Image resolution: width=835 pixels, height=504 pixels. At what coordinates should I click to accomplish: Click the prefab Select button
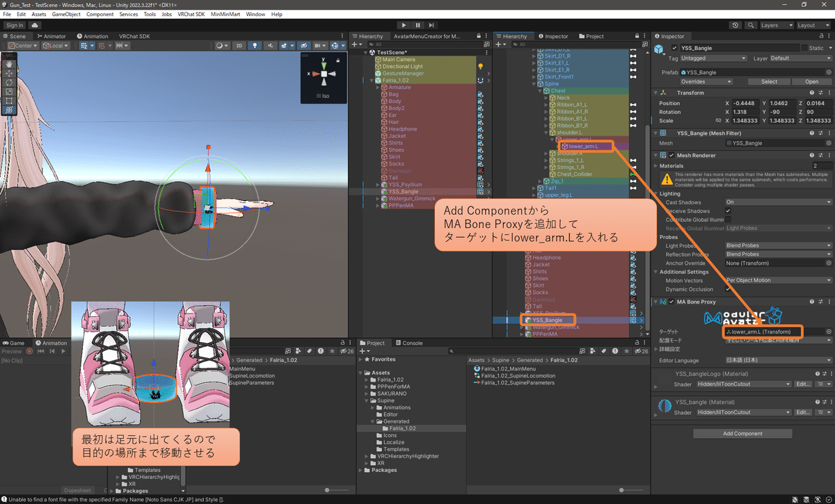769,81
